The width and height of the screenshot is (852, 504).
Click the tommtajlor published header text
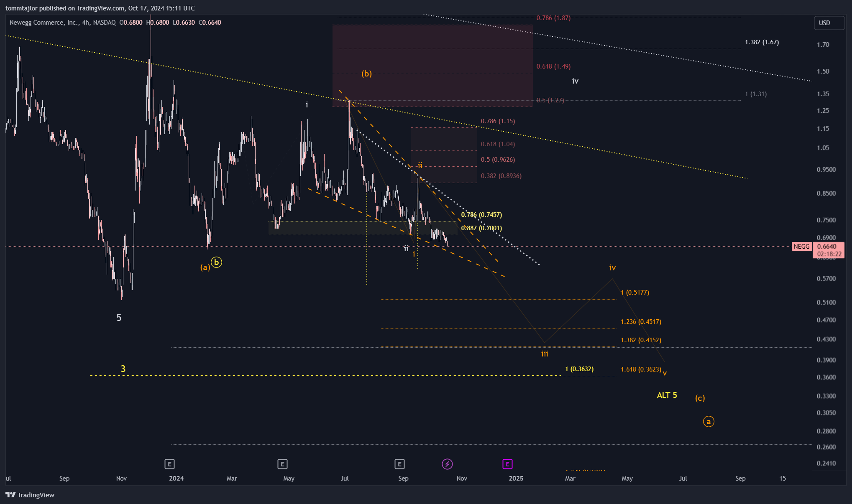click(100, 8)
